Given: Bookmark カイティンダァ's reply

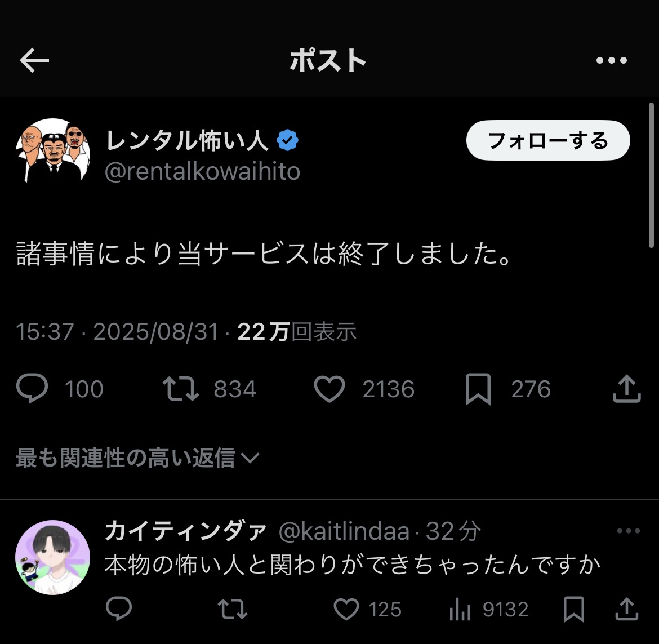Looking at the screenshot, I should (x=573, y=609).
